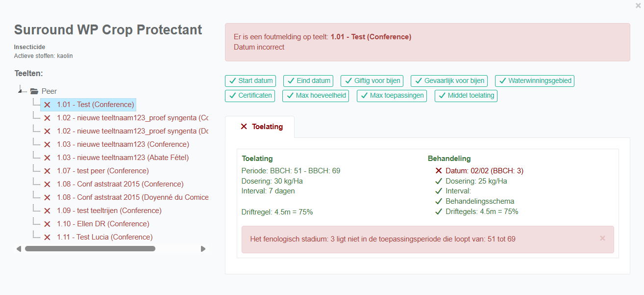
Task: Click red X icon beside 1.07 - test peer
Action: coord(47,171)
